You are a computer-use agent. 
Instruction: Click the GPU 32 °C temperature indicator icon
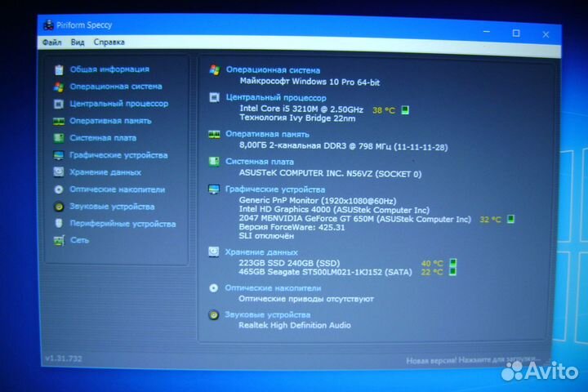510,219
